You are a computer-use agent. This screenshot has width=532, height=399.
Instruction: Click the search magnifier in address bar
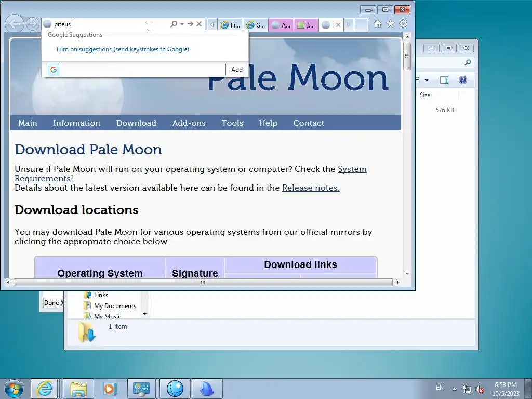click(174, 24)
